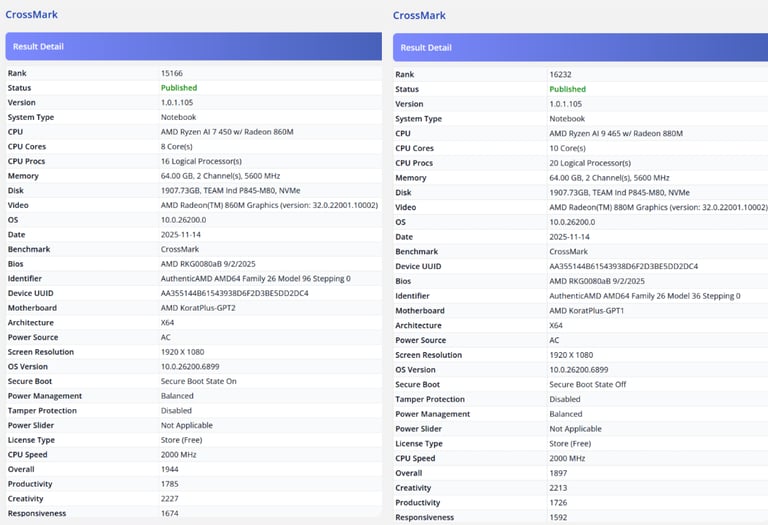
Task: Click the KoratPlus-GPT1 motherboard value
Action: point(586,310)
